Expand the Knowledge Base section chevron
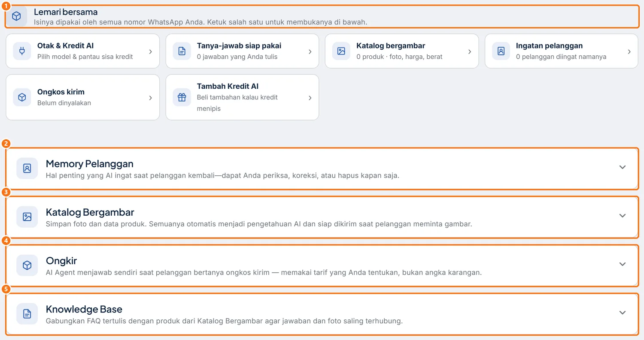The height and width of the screenshot is (340, 644). (x=623, y=313)
